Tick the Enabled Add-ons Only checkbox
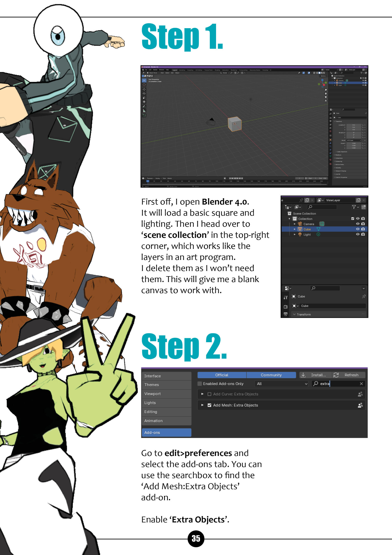392x555 pixels. tap(200, 384)
